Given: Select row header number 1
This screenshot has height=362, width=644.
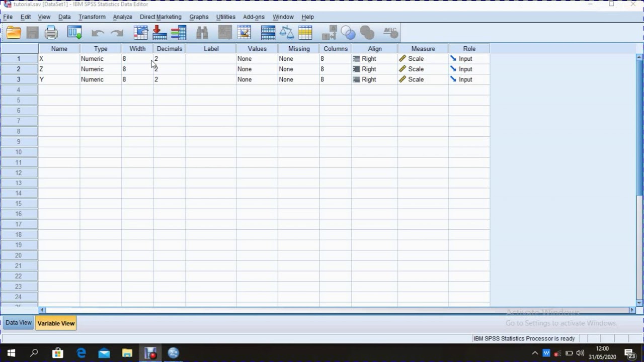Looking at the screenshot, I should pos(19,59).
